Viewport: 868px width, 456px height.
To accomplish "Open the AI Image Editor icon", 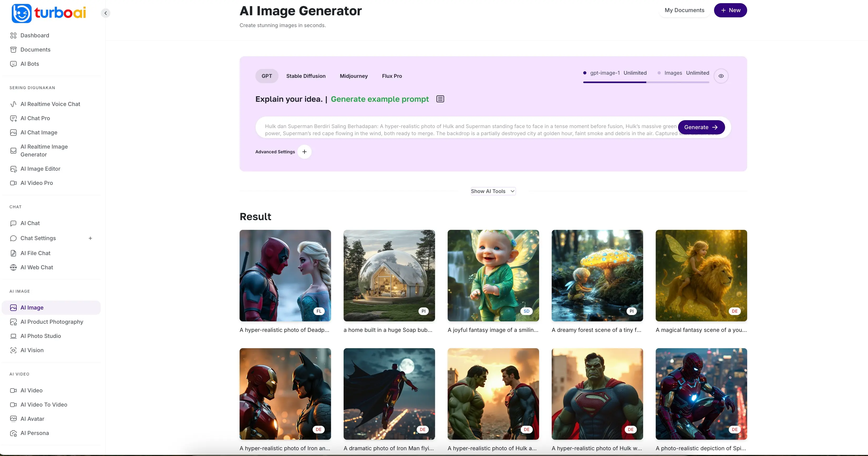I will pyautogui.click(x=13, y=169).
